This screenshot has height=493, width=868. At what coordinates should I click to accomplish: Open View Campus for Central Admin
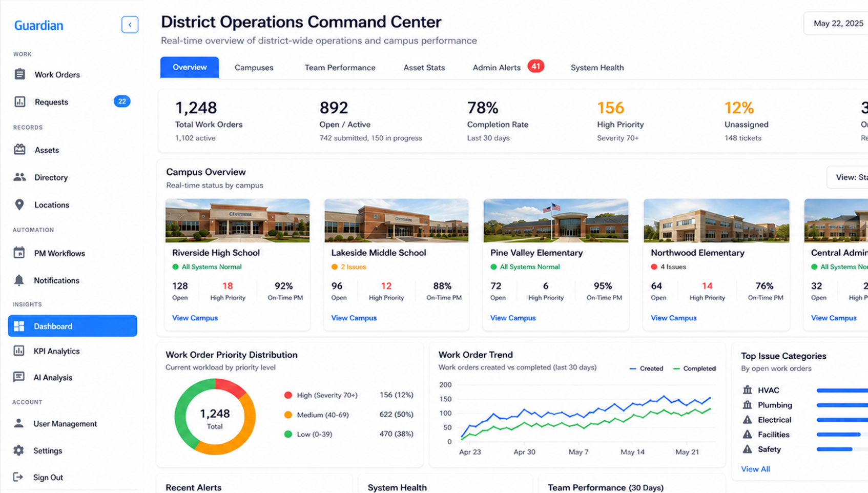click(x=834, y=318)
